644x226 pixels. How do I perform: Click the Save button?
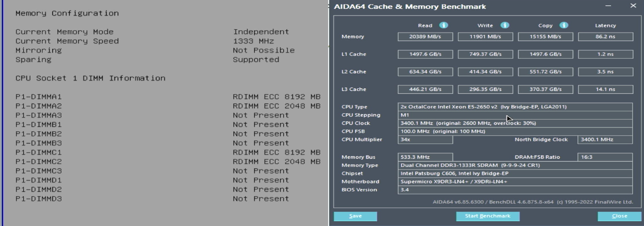[x=355, y=216]
